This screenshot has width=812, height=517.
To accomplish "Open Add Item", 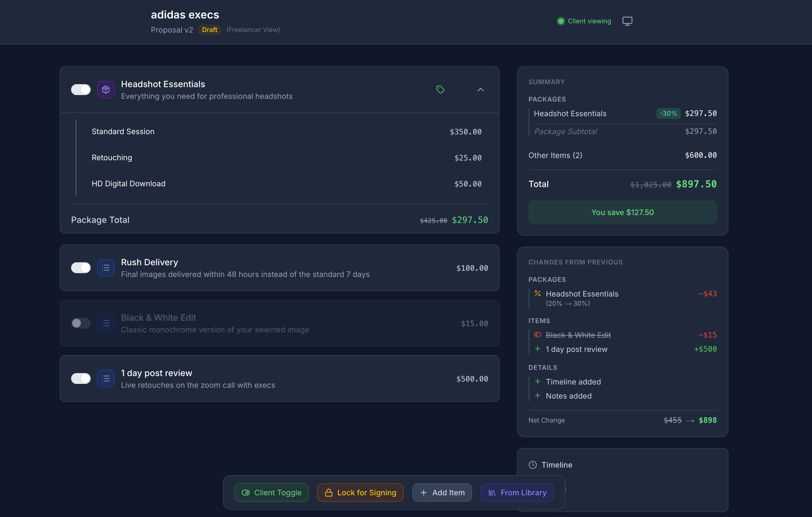I will pos(442,493).
